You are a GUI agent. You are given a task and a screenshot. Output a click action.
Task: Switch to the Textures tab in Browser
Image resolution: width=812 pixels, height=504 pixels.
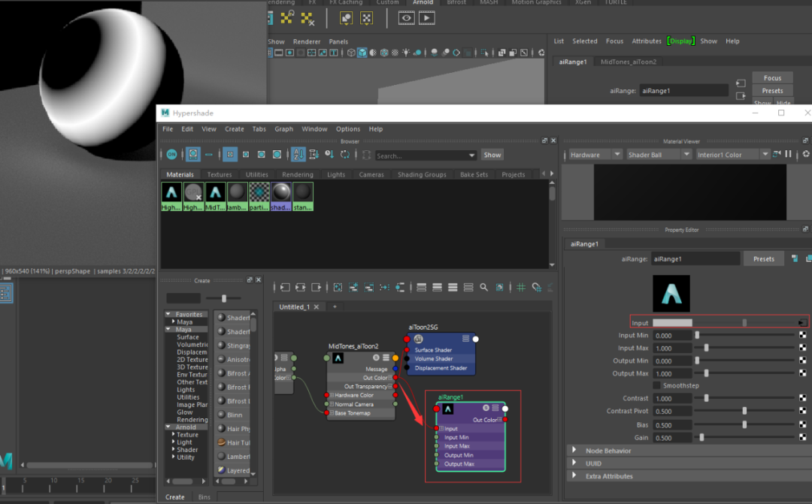220,174
